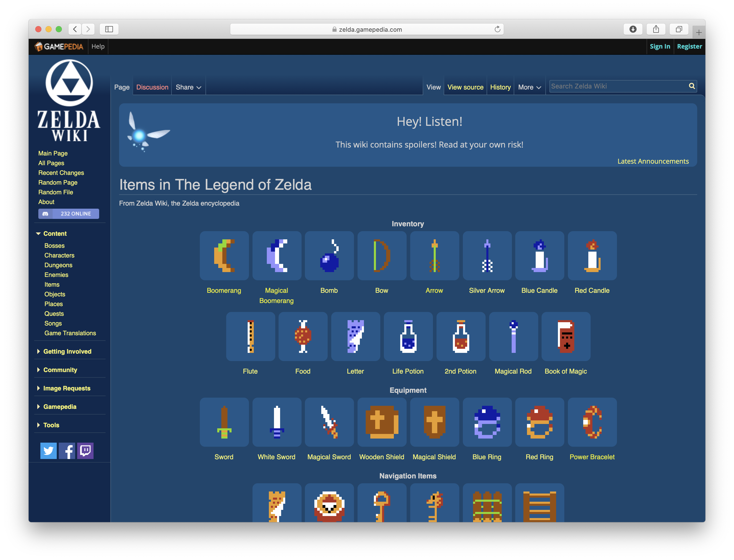Follow the Latest Announcements link
The width and height of the screenshot is (734, 560).
click(x=653, y=161)
